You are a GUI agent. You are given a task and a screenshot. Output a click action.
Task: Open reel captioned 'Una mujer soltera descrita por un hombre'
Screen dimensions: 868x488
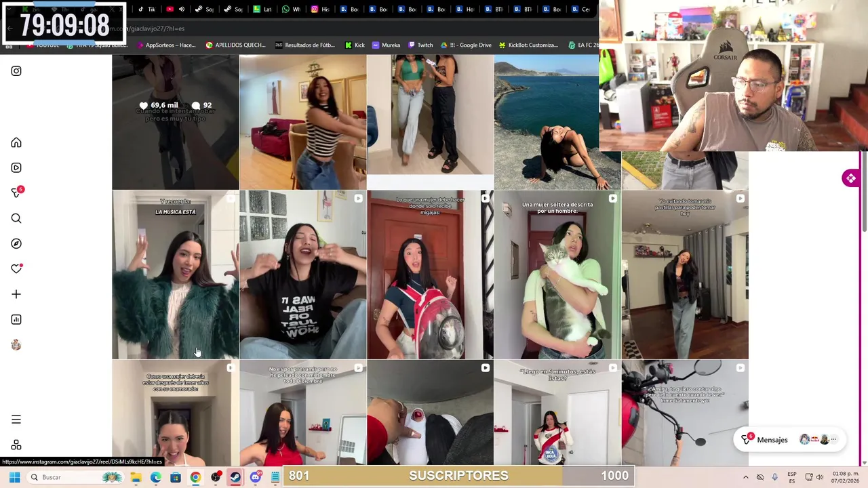557,274
